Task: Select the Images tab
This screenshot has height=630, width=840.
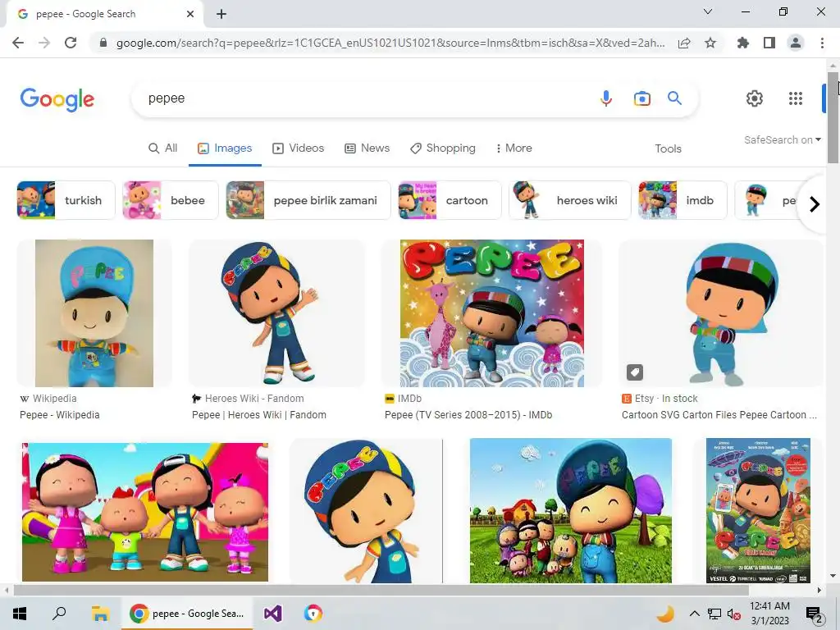Action: pyautogui.click(x=225, y=148)
